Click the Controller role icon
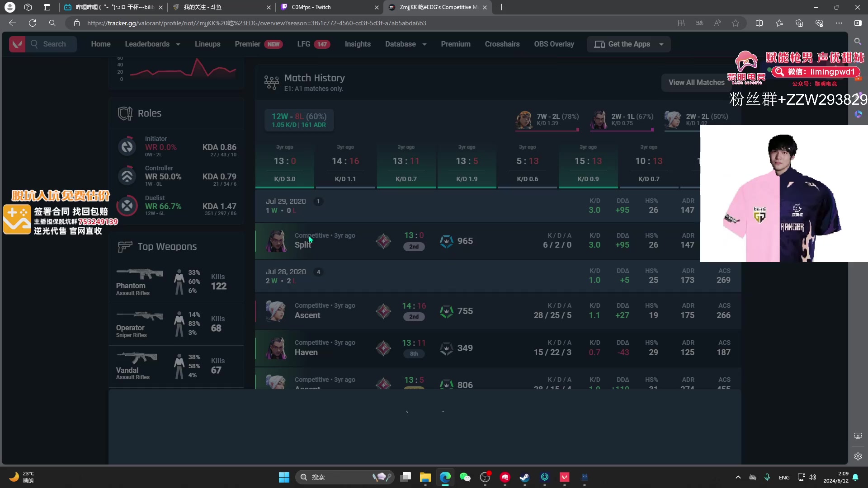Image resolution: width=868 pixels, height=488 pixels. [127, 176]
